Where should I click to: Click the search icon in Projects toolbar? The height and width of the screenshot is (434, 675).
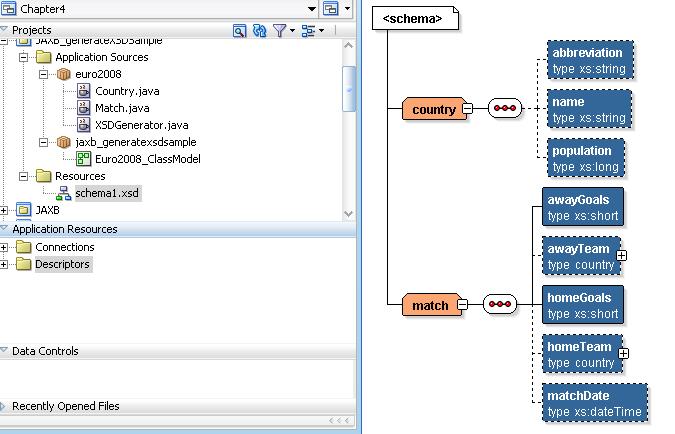[x=239, y=31]
